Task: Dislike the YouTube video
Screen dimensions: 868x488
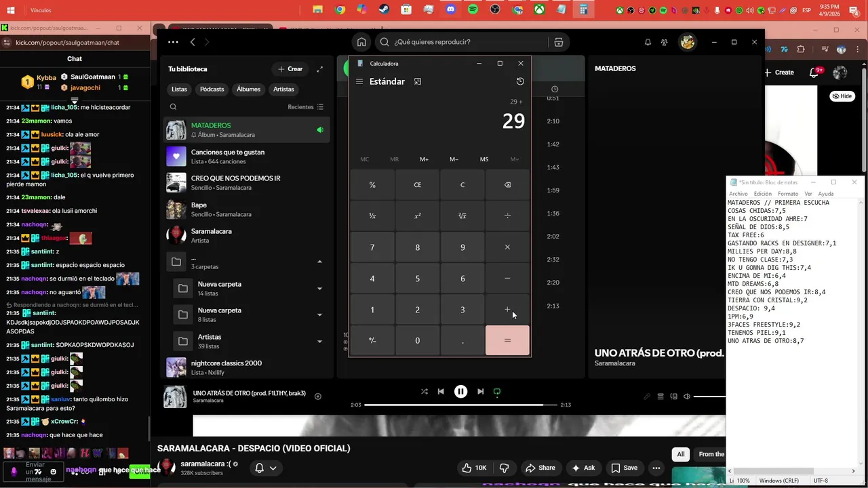Action: (504, 468)
